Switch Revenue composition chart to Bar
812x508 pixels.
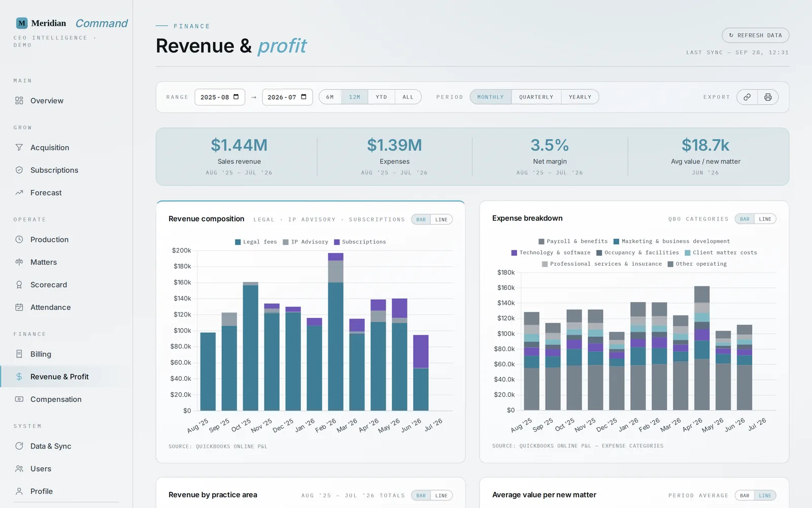point(421,219)
